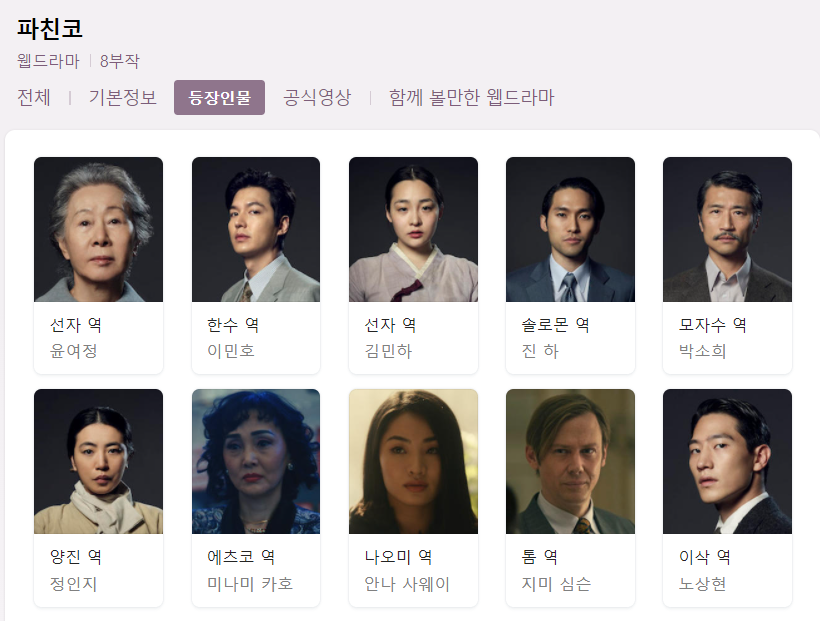
Task: Select the 박소희 actor name
Action: pyautogui.click(x=702, y=351)
